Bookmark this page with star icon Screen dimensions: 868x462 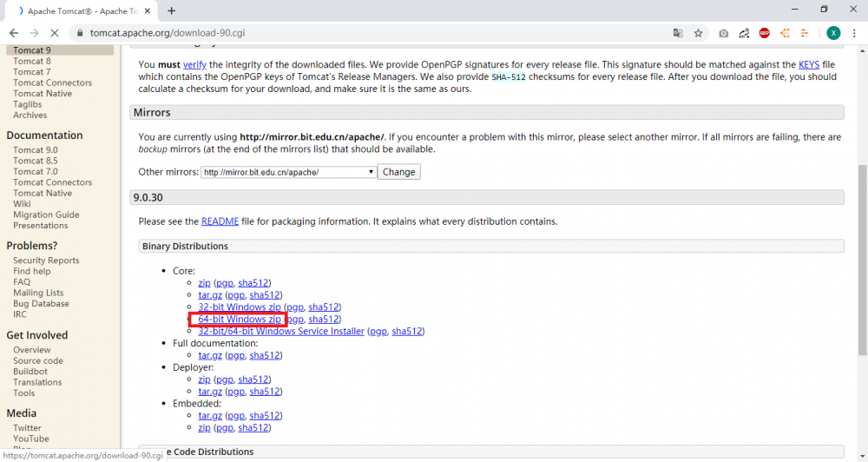tap(698, 33)
